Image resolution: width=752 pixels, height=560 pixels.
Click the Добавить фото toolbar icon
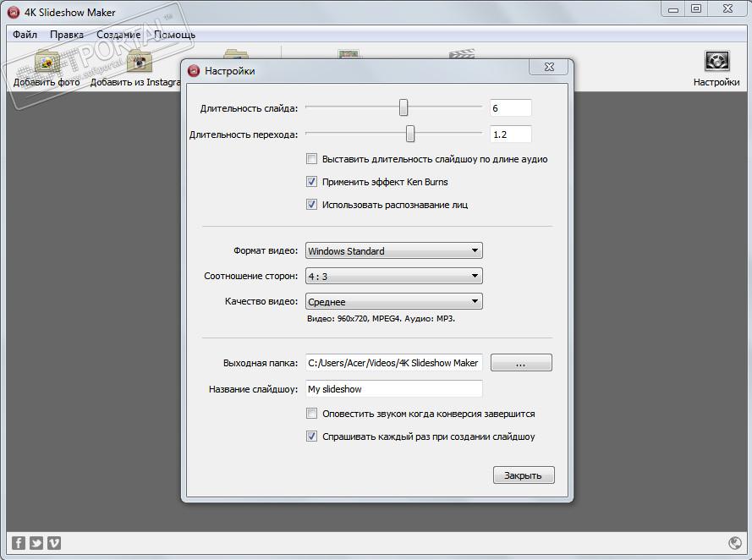click(47, 63)
